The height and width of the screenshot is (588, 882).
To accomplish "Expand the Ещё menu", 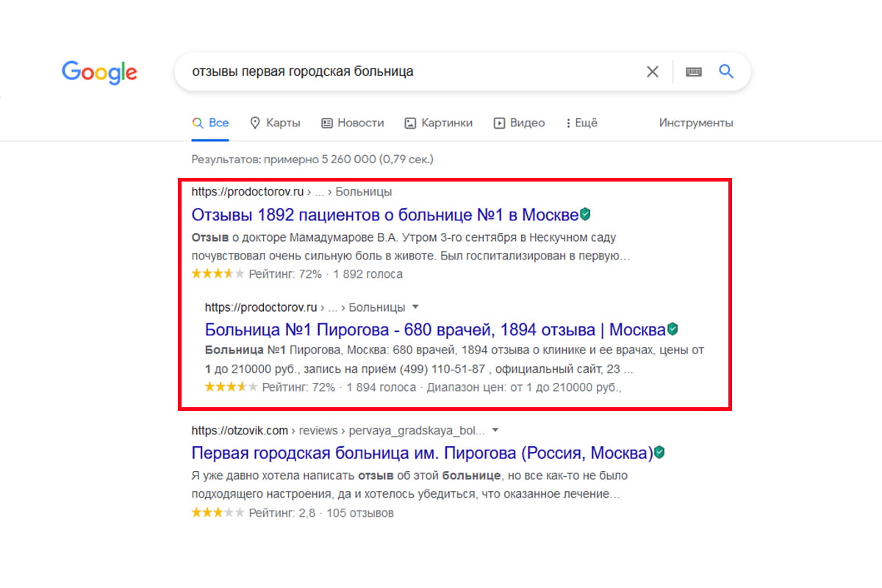I will pos(582,123).
